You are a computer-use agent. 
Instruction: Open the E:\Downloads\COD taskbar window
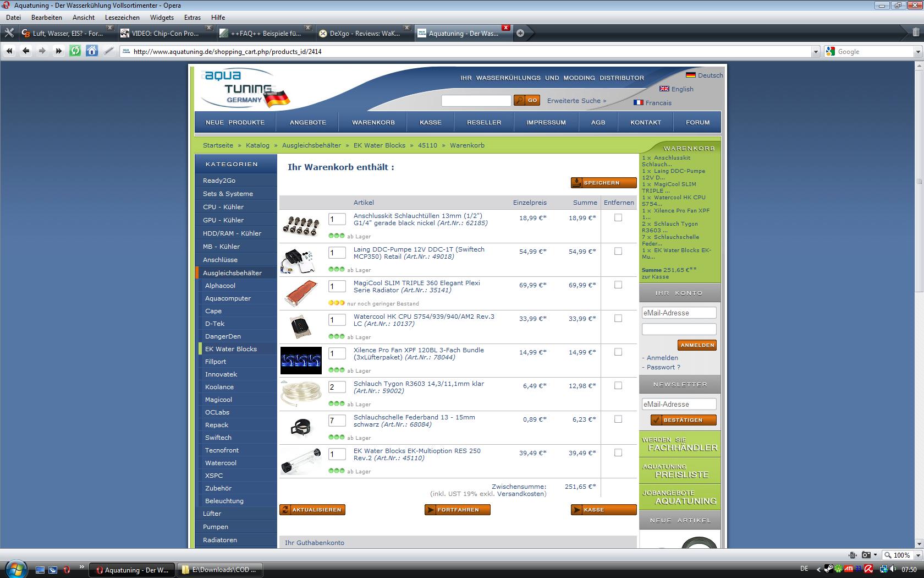click(x=221, y=570)
